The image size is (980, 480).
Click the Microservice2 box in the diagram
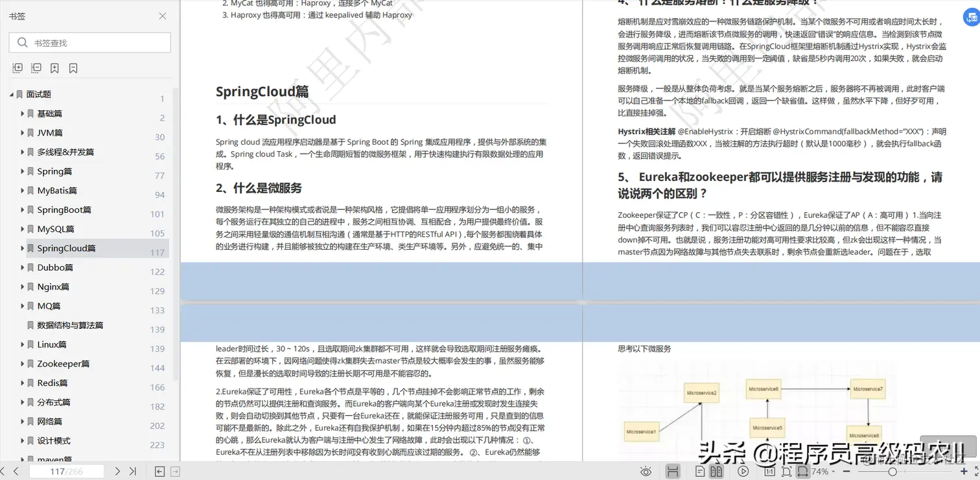(x=701, y=393)
